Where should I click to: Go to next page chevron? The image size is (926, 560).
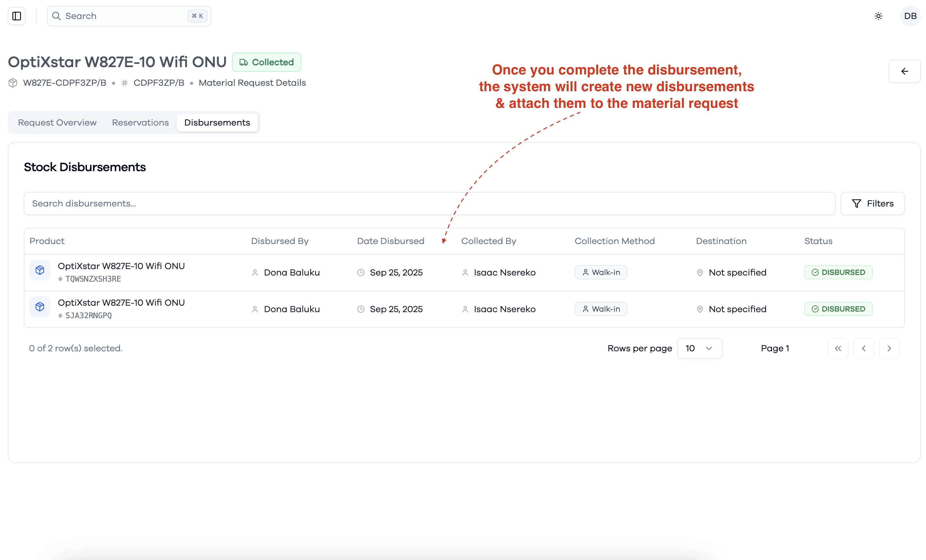pos(889,348)
